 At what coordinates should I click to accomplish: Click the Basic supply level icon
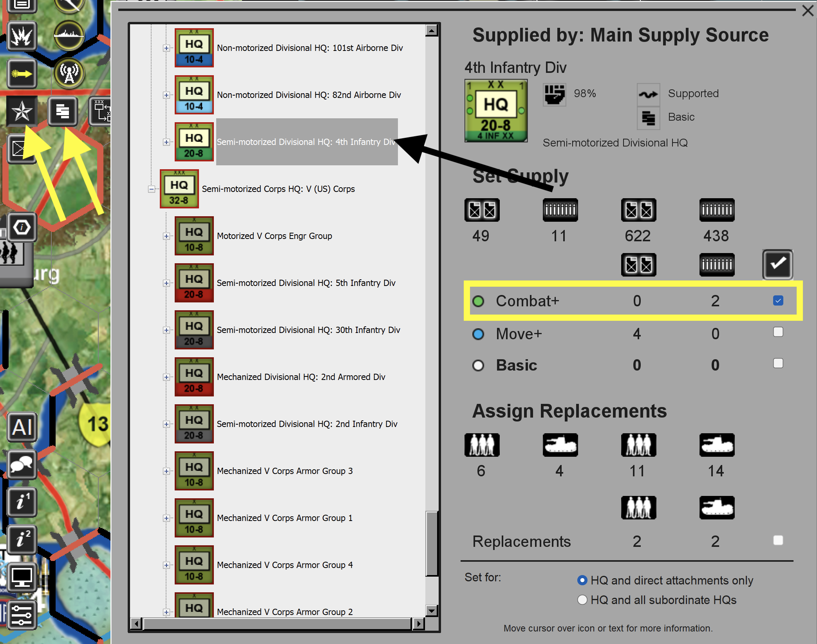click(x=648, y=118)
